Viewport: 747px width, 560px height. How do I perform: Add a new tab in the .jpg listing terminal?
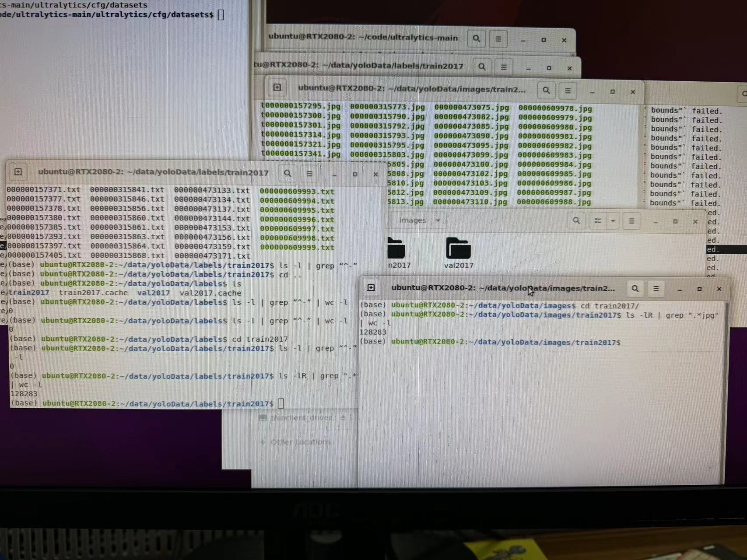(277, 87)
